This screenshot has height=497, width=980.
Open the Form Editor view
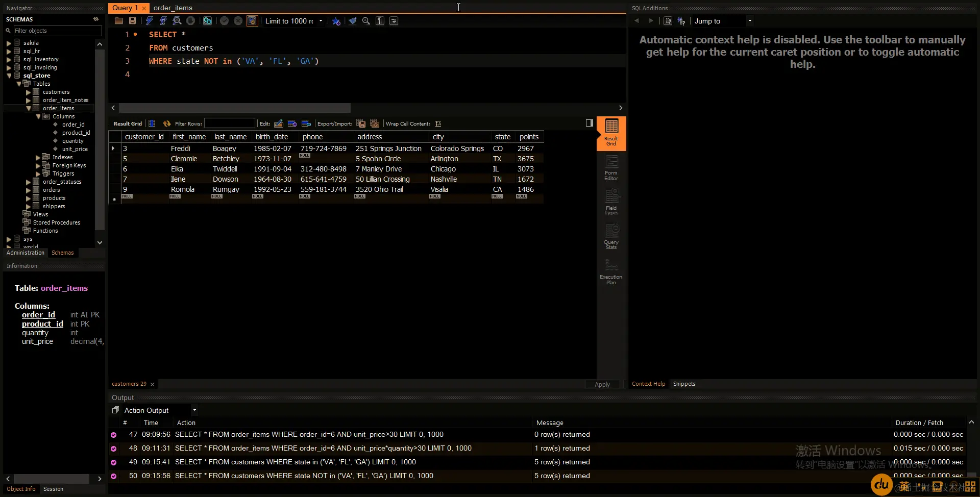point(611,168)
